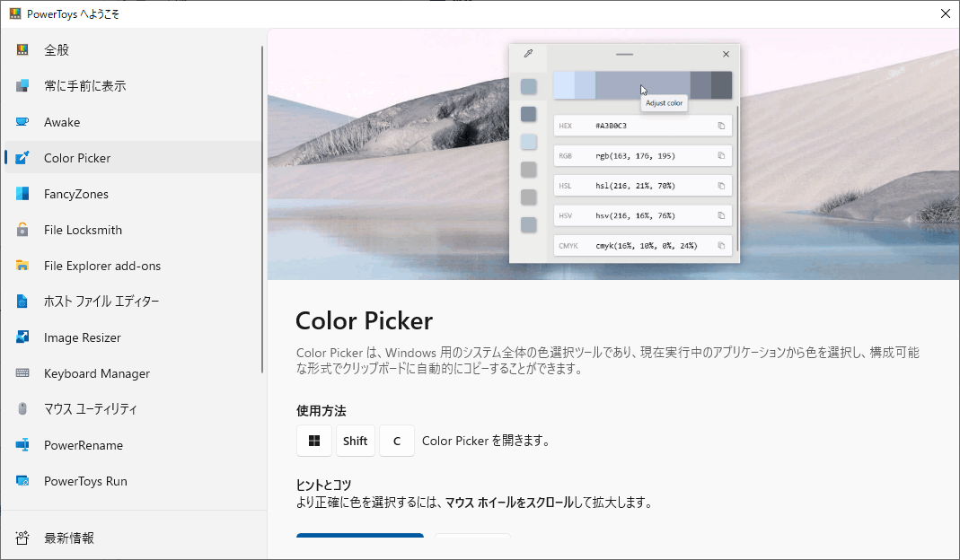
Task: Select PowerRename label
Action: click(x=84, y=445)
